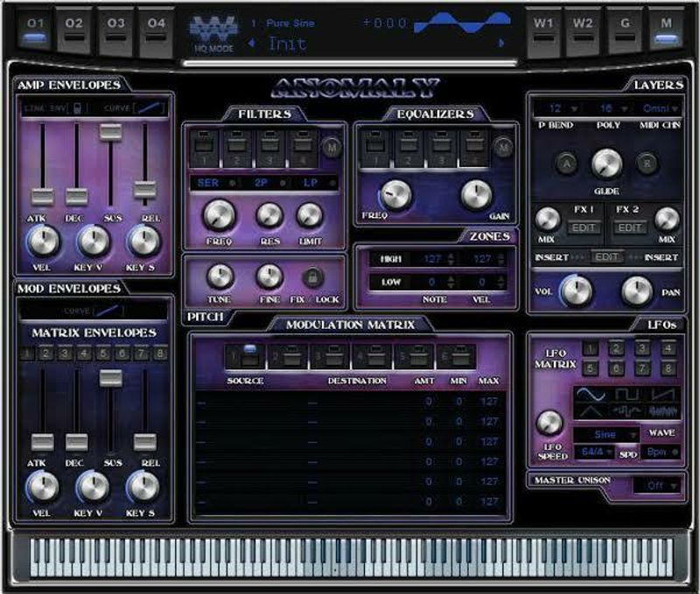Open the LFO speed 64/4 dropdown

pyautogui.click(x=595, y=452)
